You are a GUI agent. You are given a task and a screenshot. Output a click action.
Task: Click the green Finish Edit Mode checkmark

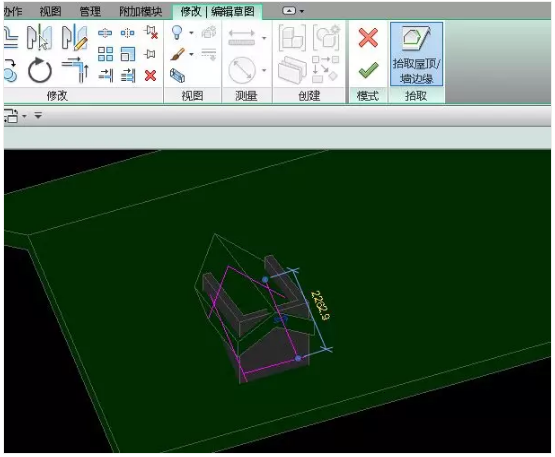pyautogui.click(x=368, y=70)
